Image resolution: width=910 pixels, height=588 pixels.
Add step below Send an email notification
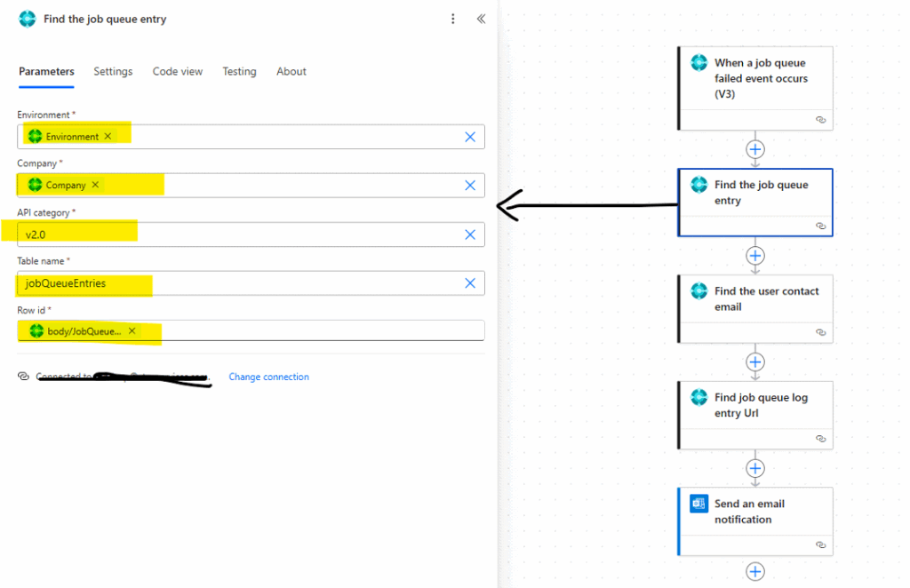coord(755,571)
